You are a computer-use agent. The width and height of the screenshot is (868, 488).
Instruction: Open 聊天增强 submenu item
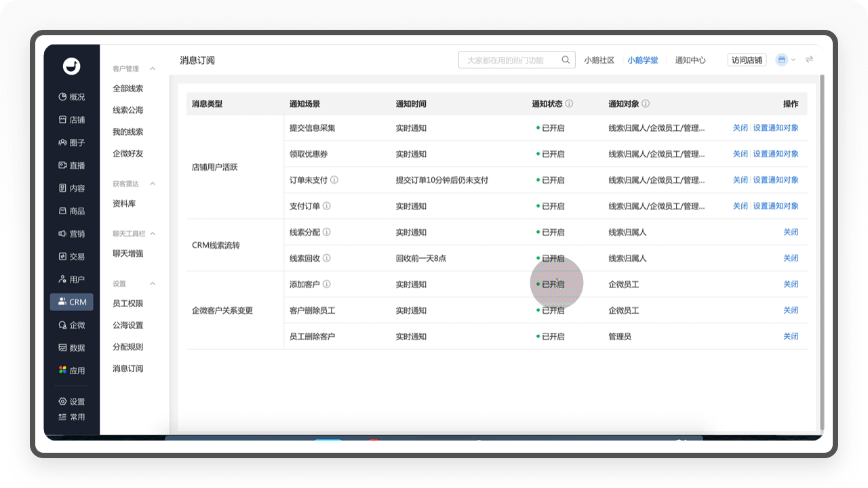[128, 254]
